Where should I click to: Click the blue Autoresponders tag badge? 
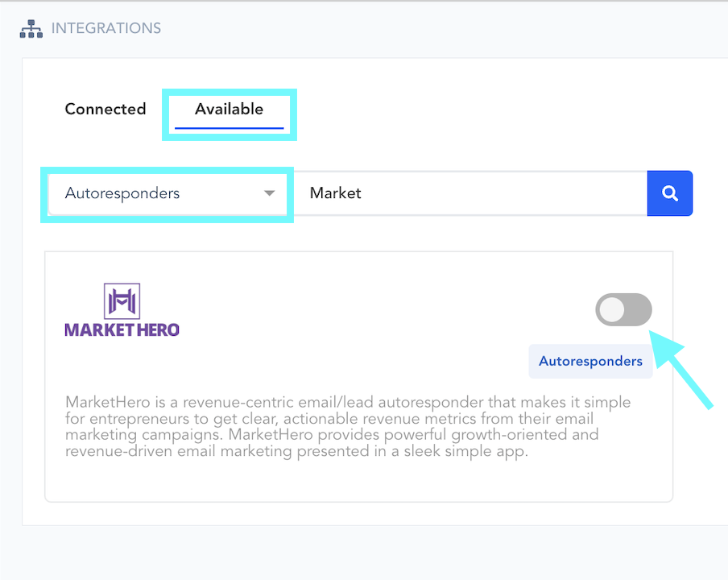590,361
